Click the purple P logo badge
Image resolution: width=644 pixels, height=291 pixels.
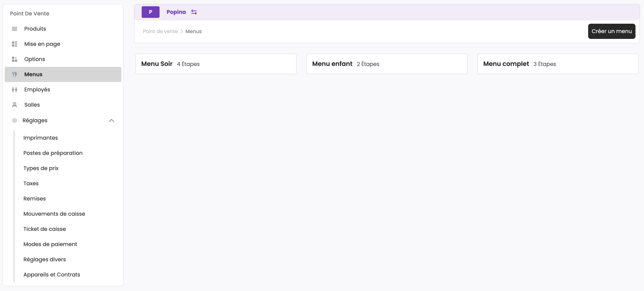tap(151, 12)
